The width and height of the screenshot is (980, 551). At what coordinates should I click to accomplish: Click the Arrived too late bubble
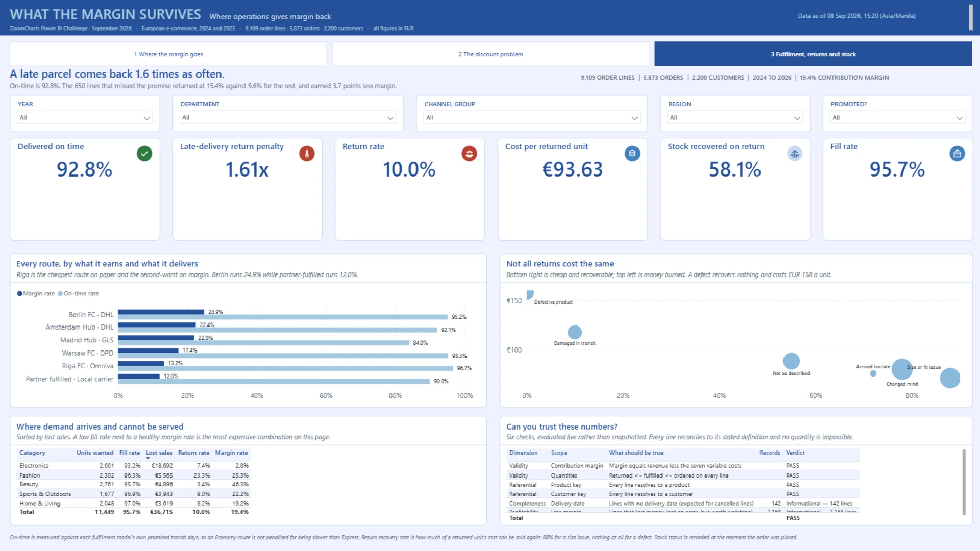(x=873, y=373)
